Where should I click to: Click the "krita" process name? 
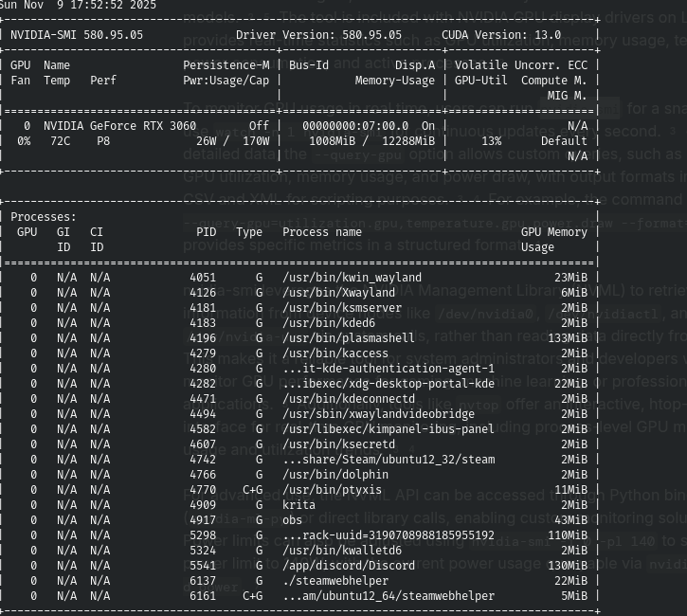(298, 505)
